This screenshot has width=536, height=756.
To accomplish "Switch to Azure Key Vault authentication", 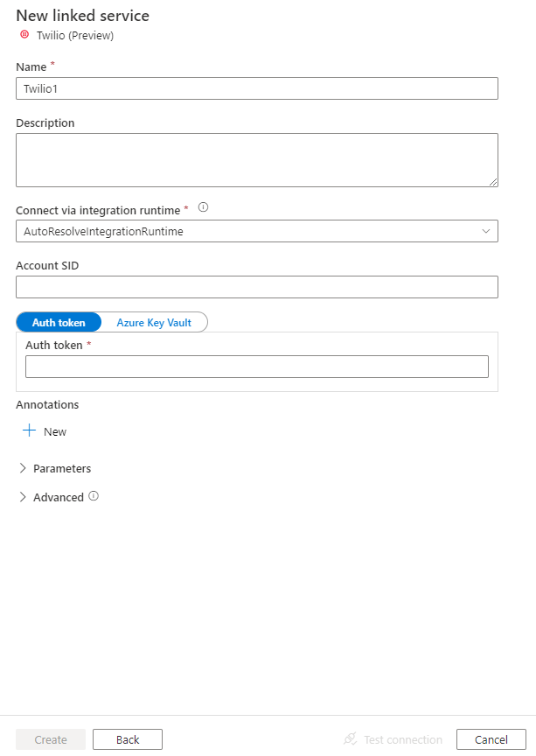I will pyautogui.click(x=156, y=322).
